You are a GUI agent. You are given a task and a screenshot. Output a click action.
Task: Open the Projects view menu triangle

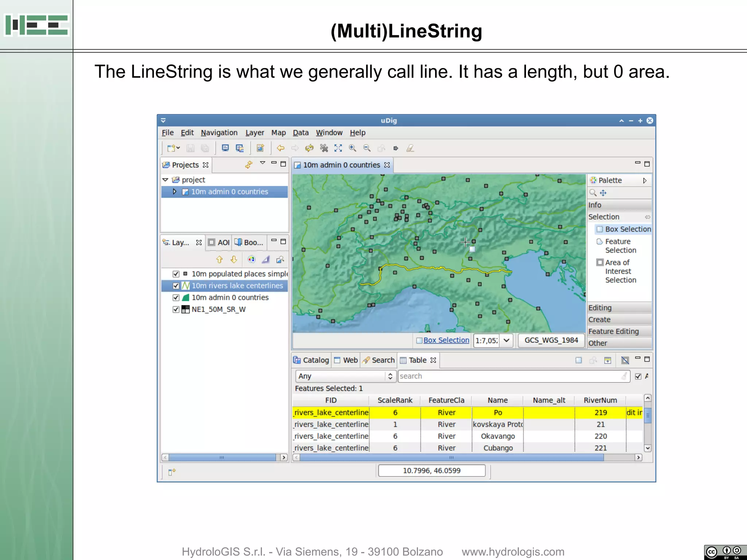tap(263, 163)
